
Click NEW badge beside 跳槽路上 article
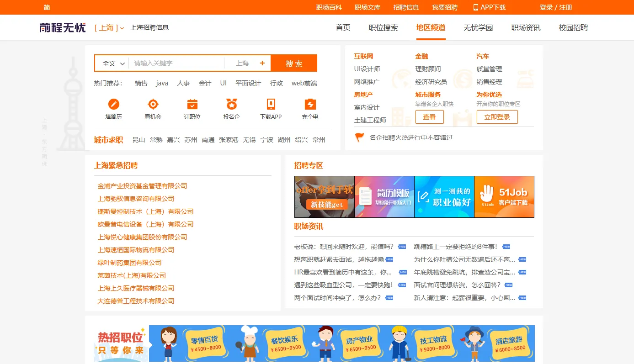[506, 247]
